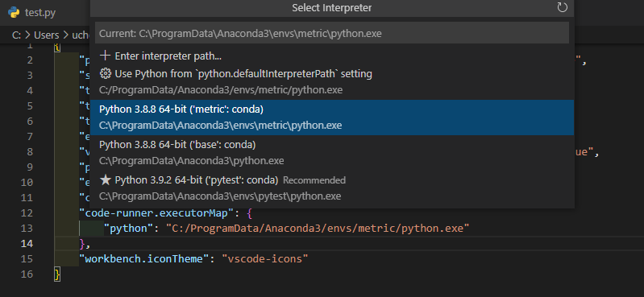Click the closing brace on line 16
The image size is (644, 297).
tap(57, 274)
